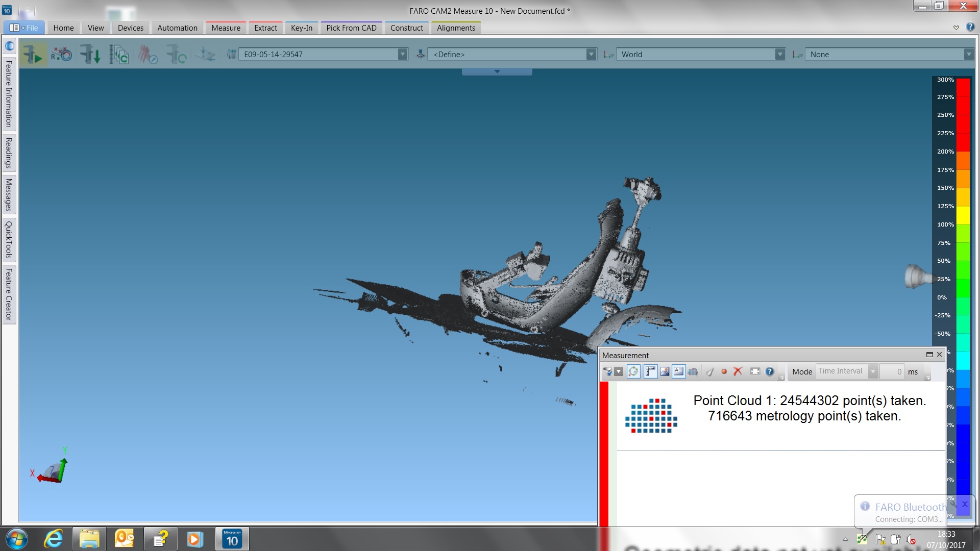Switch to the Measure tab
Screen dimensions: 980x551
[226, 28]
